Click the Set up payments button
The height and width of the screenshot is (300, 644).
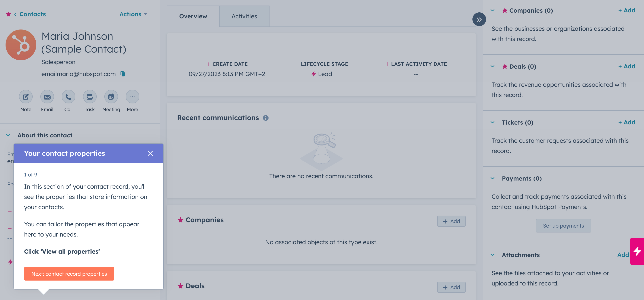coord(563,226)
